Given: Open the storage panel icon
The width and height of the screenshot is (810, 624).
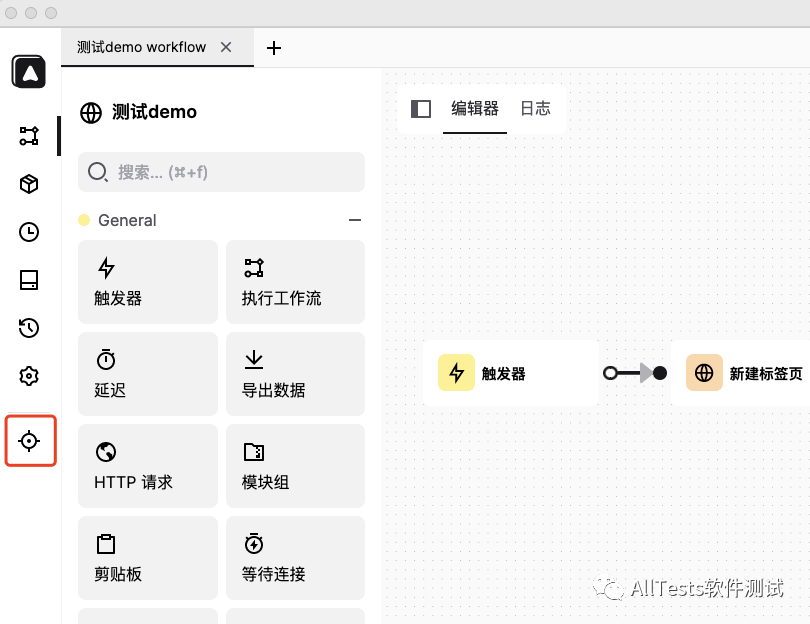Looking at the screenshot, I should (29, 280).
